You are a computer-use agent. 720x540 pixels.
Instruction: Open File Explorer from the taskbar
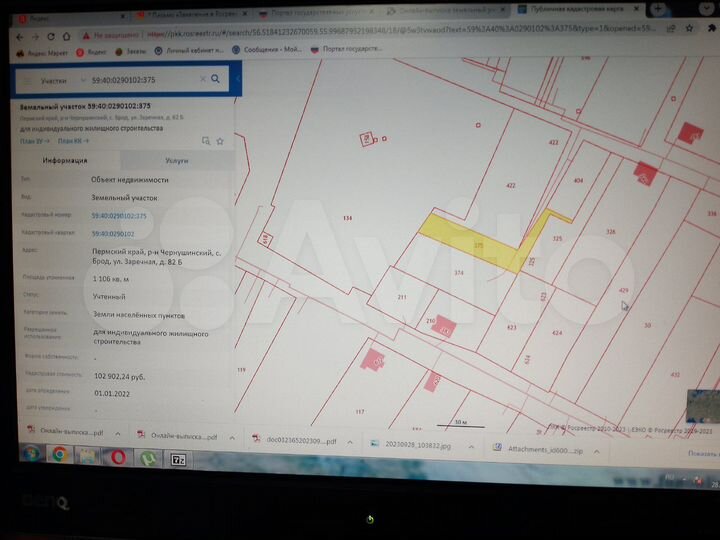tap(89, 456)
